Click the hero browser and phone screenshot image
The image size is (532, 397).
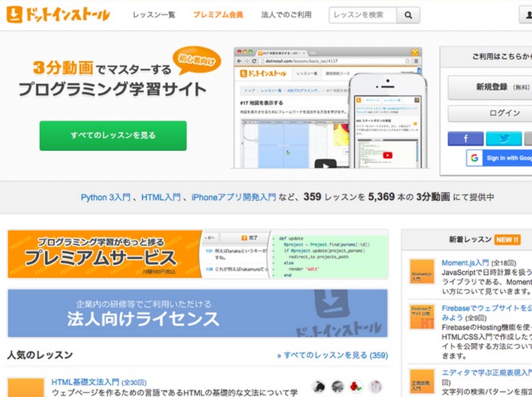point(331,107)
